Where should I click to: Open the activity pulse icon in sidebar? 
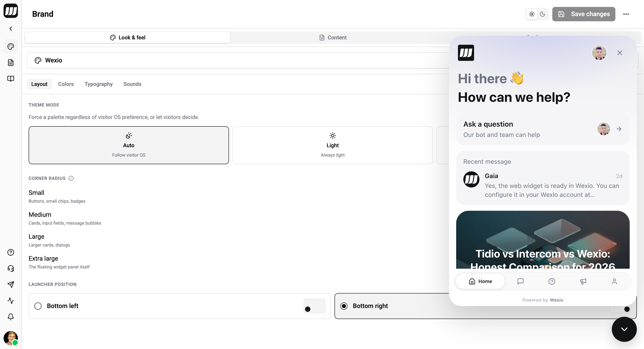pyautogui.click(x=11, y=300)
